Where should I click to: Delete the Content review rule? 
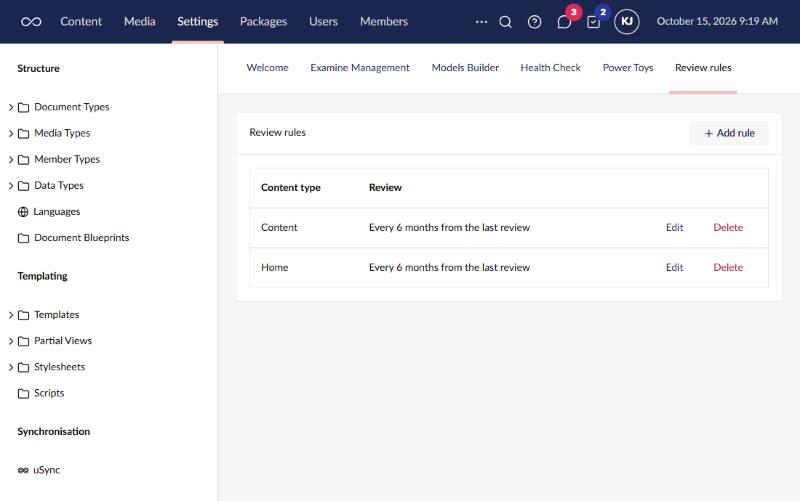728,228
